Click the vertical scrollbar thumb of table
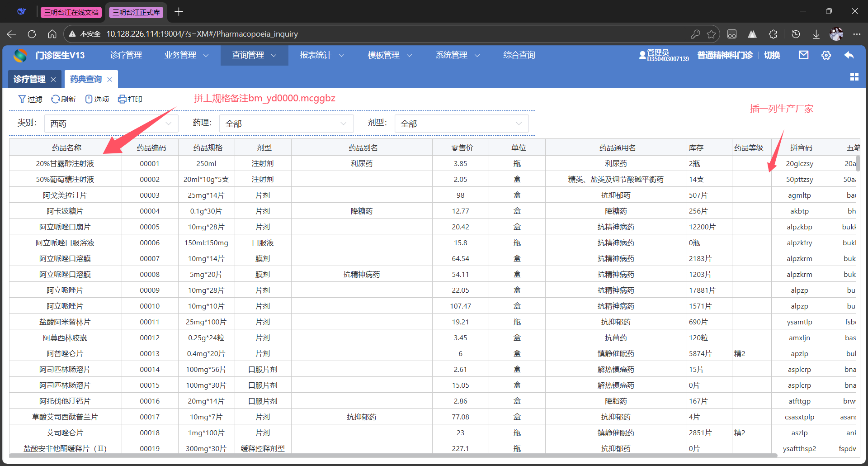The height and width of the screenshot is (466, 868). 858,164
